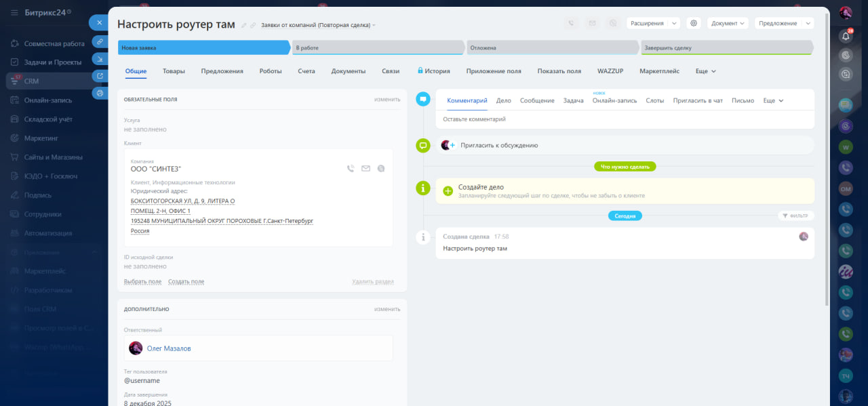Image resolution: width=868 pixels, height=406 pixels.
Task: Open the gear settings icon in header
Action: click(x=693, y=23)
